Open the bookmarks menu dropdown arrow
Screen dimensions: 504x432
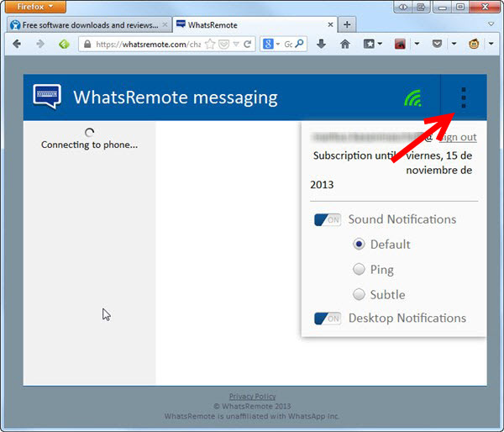click(380, 44)
